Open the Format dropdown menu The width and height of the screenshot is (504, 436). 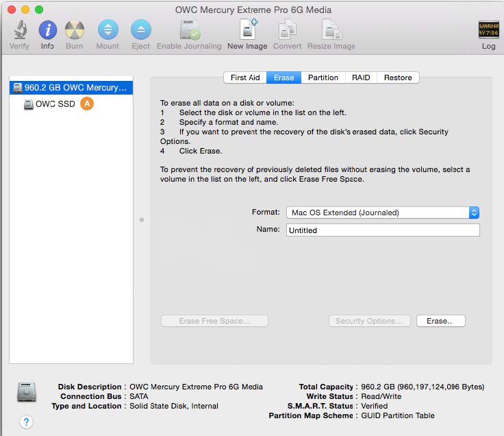(x=383, y=213)
